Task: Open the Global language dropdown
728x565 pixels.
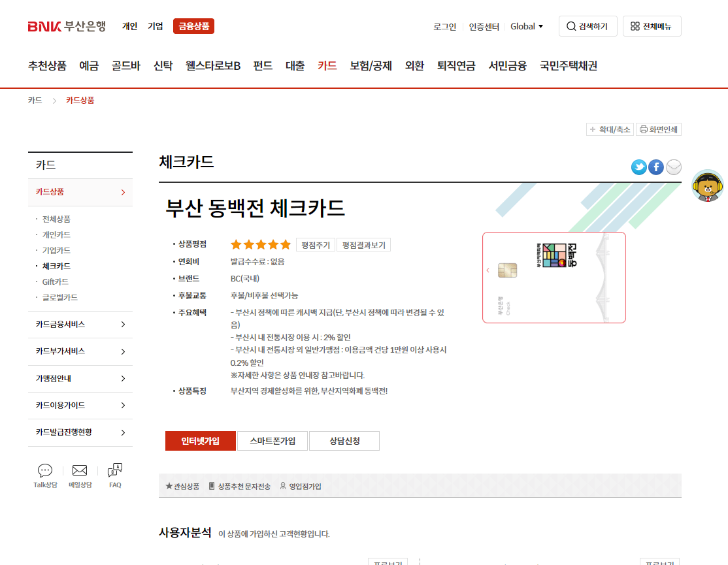Action: [527, 27]
